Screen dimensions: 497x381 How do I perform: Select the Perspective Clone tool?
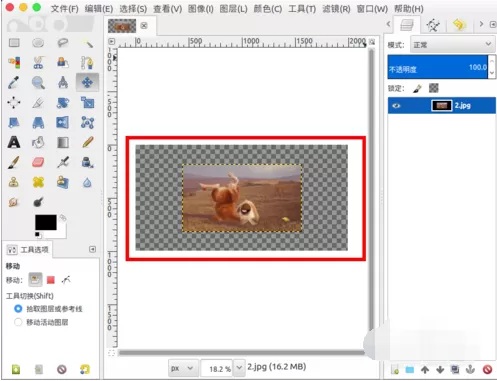point(63,182)
